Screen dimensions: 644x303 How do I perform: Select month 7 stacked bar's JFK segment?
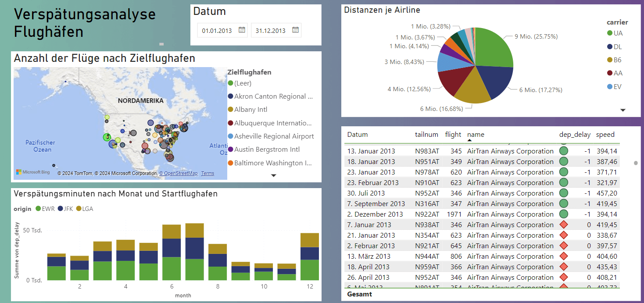pyautogui.click(x=194, y=248)
